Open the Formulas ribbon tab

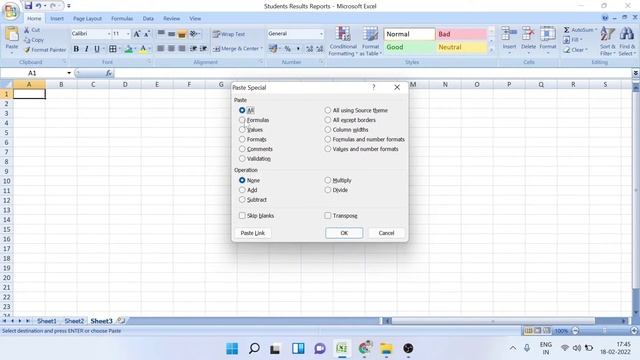122,19
